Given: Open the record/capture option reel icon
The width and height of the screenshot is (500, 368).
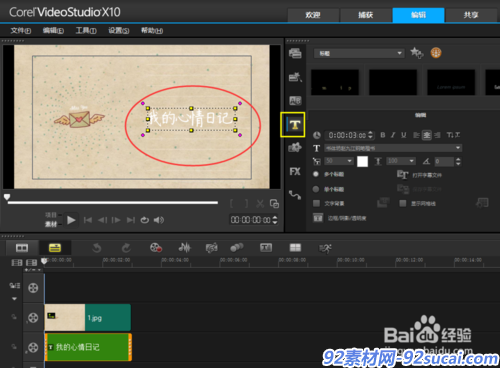Looking at the screenshot, I should (x=156, y=248).
